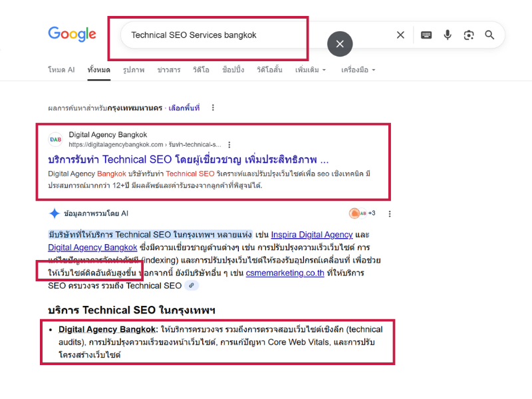Screen dimensions: 532x399
Task: Expand the เพิ่มเติม dropdown
Action: click(x=311, y=70)
